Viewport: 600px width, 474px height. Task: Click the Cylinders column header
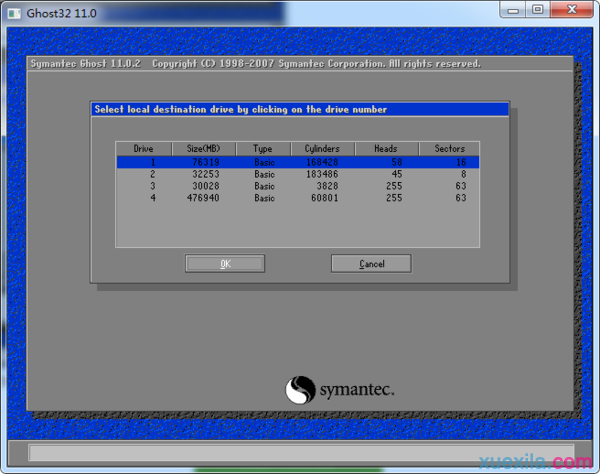(323, 149)
